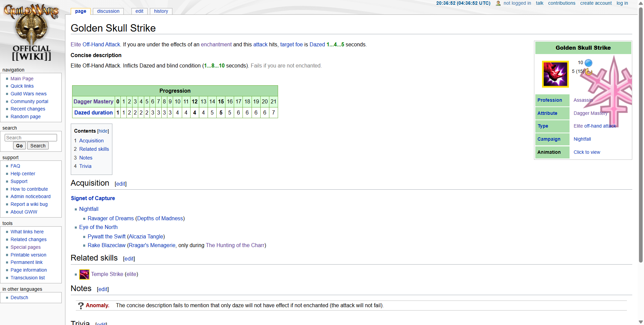
Task: Jump to Related skills in Contents
Action: click(x=94, y=149)
